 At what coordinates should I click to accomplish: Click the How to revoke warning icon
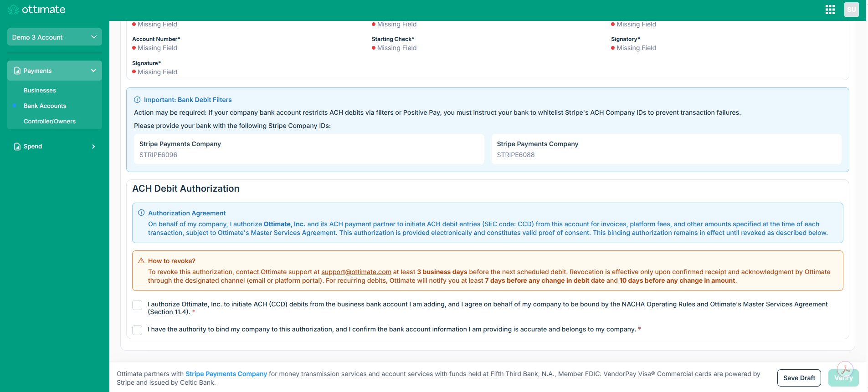(x=141, y=260)
